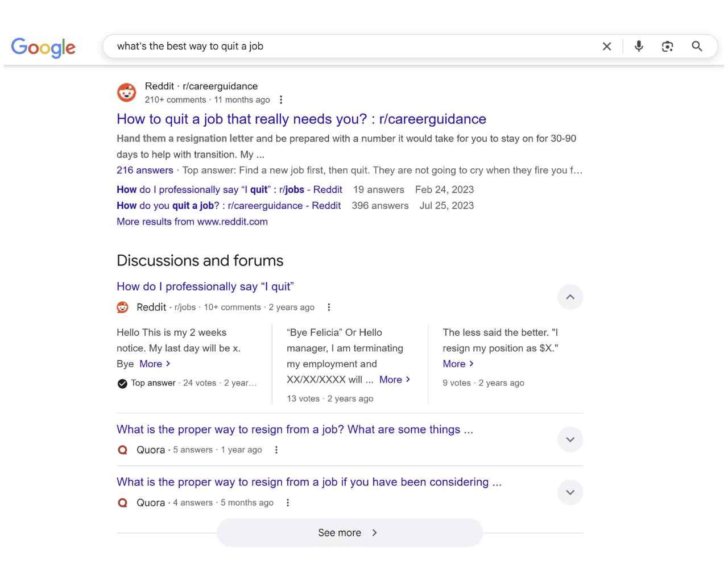Click the See more button
The height and width of the screenshot is (582, 728).
(349, 533)
